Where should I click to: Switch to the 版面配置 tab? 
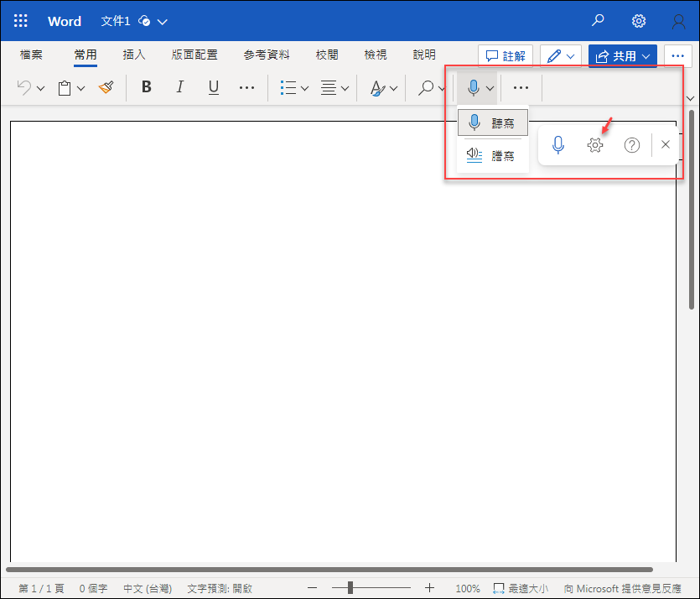click(x=194, y=55)
